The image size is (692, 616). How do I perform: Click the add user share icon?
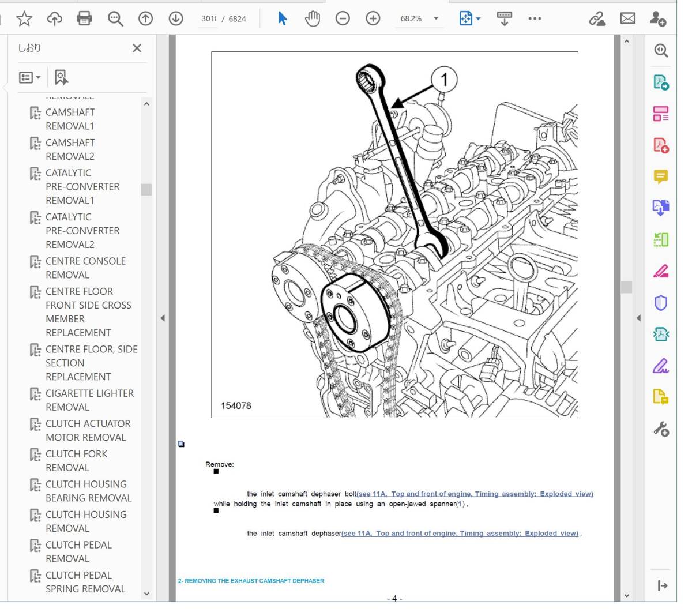click(658, 19)
